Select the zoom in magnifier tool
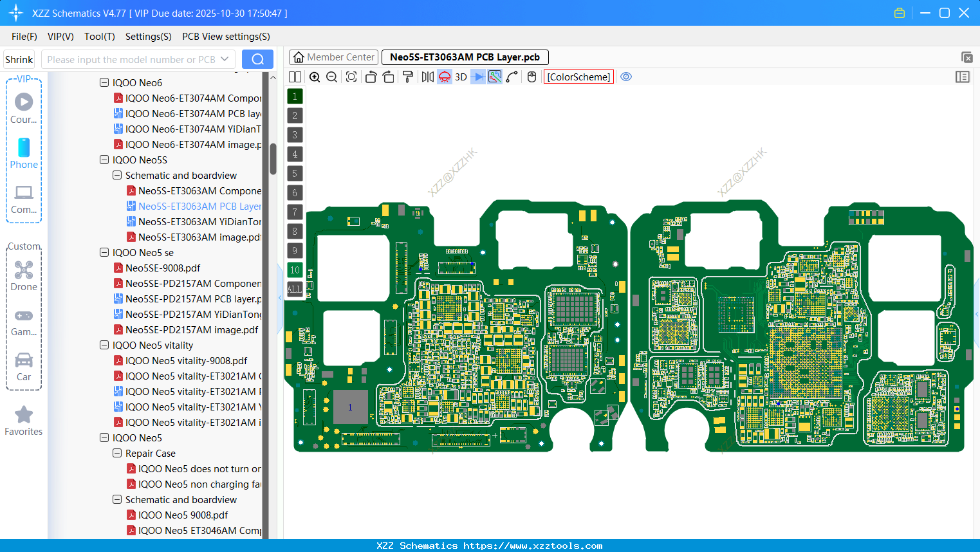The height and width of the screenshot is (552, 980). [x=315, y=77]
